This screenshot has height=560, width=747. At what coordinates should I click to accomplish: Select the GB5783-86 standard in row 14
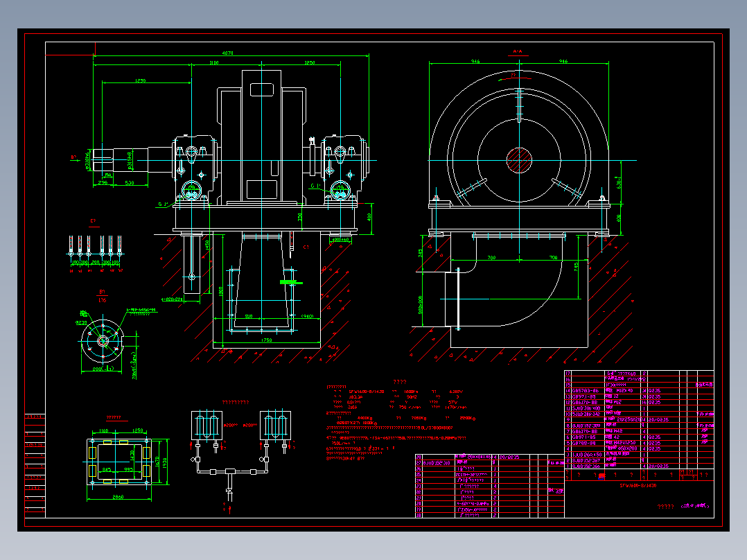click(586, 390)
